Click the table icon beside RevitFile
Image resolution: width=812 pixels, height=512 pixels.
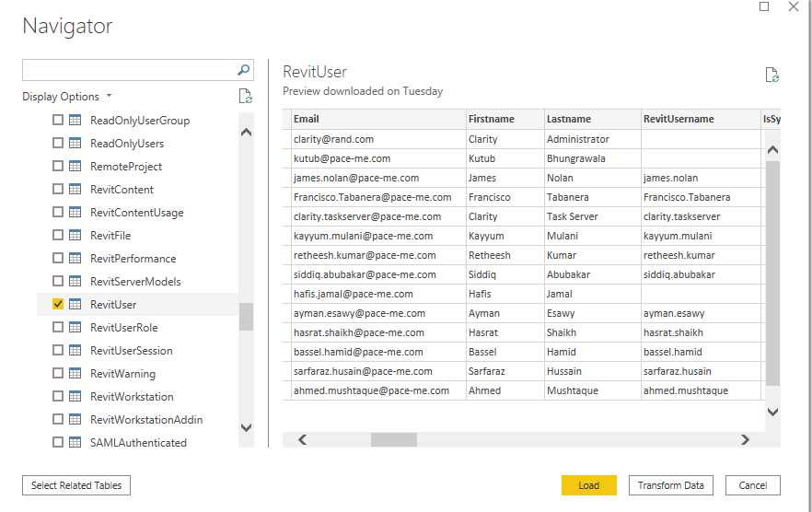pos(75,236)
